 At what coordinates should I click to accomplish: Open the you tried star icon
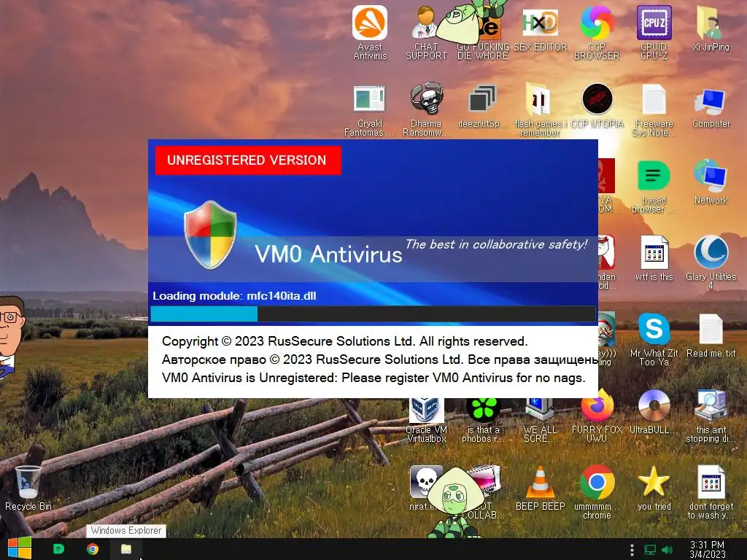[x=654, y=488]
